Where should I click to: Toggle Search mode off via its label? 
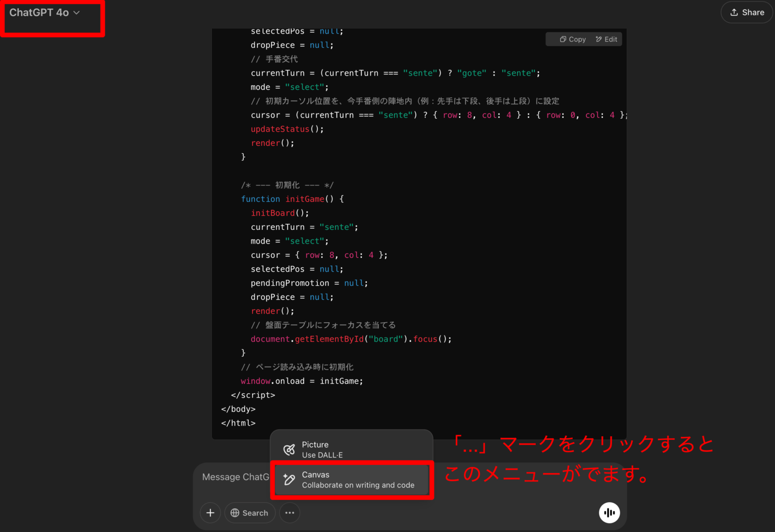[x=255, y=512]
